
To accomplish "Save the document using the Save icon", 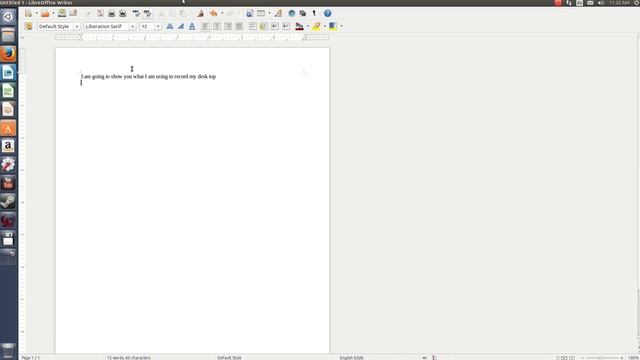I will point(62,13).
